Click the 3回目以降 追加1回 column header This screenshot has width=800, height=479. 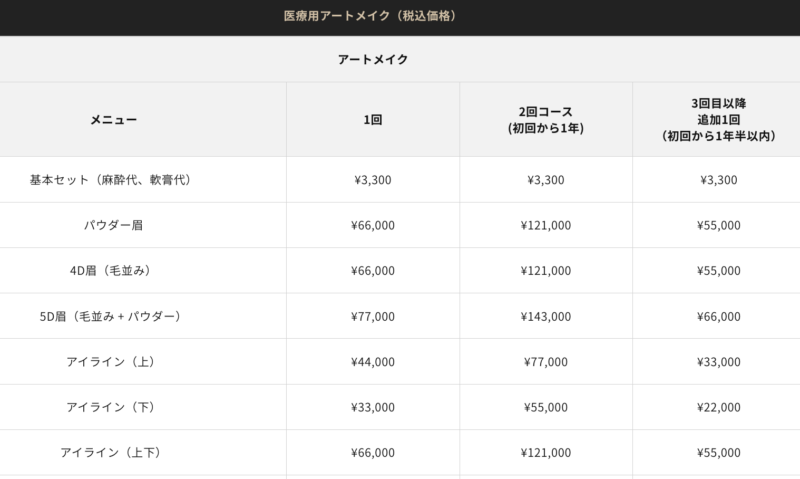click(718, 119)
